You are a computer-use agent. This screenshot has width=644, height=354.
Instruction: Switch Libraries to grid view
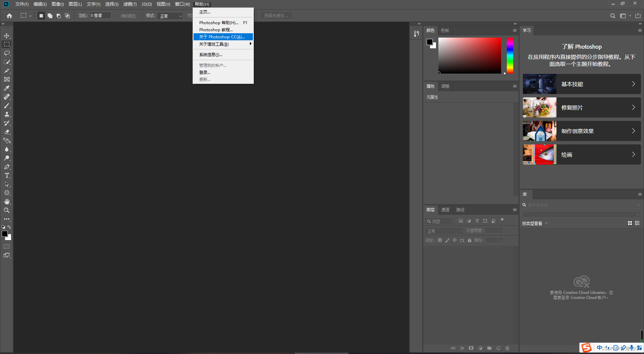tap(630, 223)
